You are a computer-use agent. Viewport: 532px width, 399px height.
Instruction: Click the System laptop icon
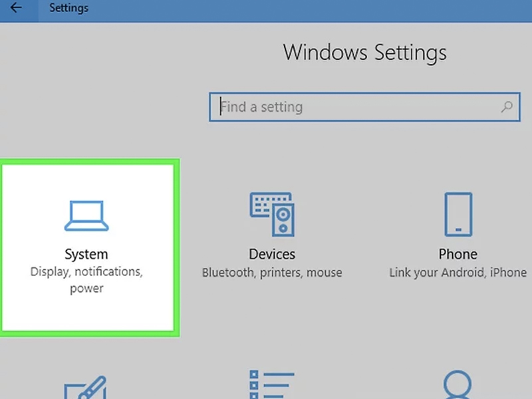pyautogui.click(x=86, y=215)
